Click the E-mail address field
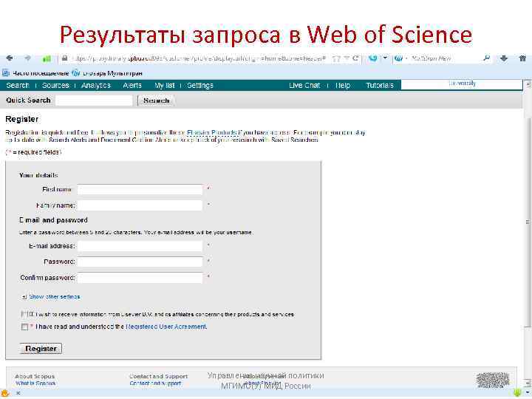Image resolution: width=532 pixels, height=399 pixels. click(140, 246)
